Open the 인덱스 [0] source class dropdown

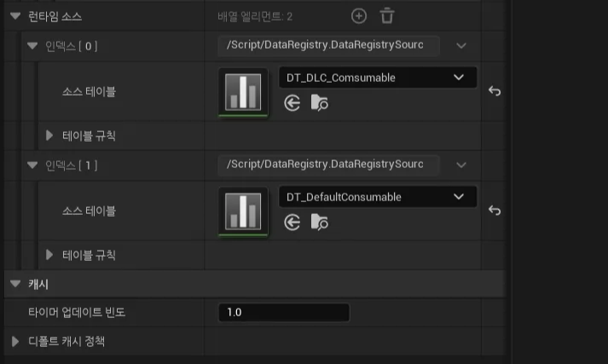461,45
